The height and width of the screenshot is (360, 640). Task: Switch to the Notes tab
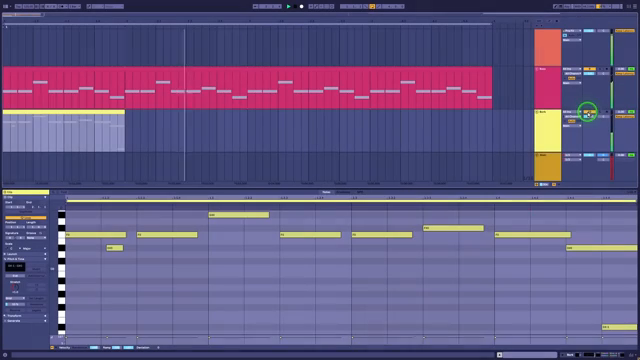[326, 192]
